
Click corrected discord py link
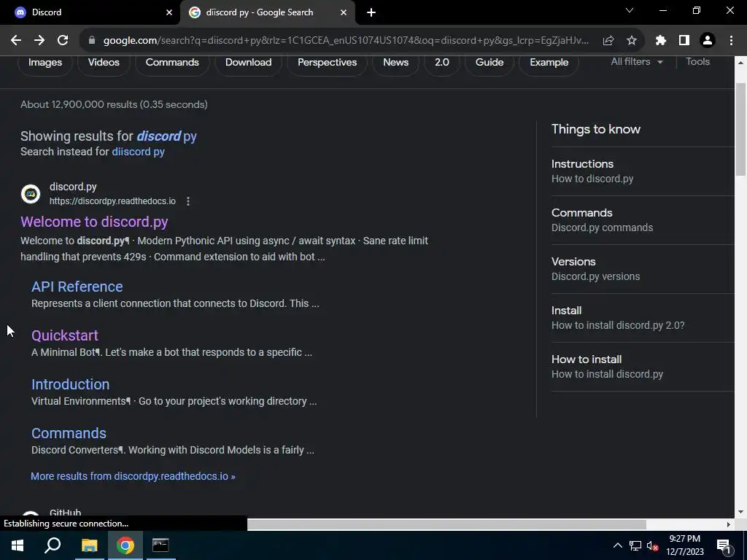166,136
